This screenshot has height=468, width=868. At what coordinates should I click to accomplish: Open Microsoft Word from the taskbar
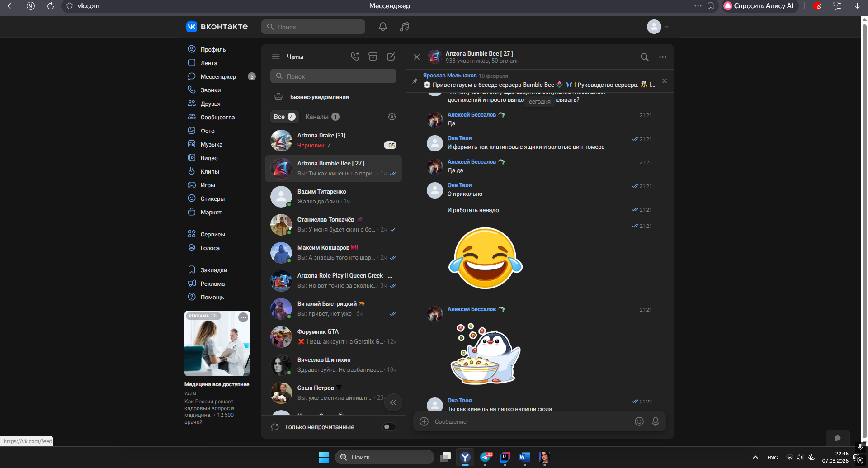[524, 457]
